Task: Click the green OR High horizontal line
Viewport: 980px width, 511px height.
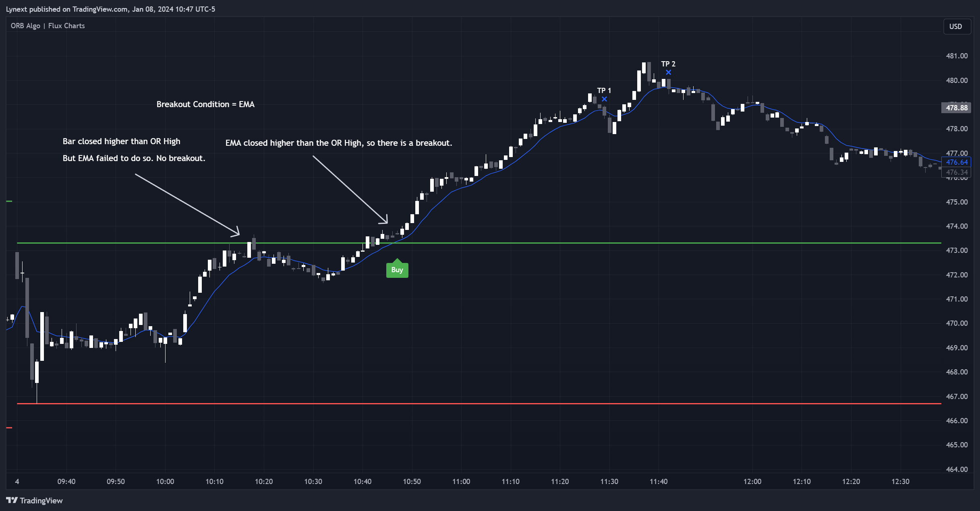Action: (x=479, y=243)
